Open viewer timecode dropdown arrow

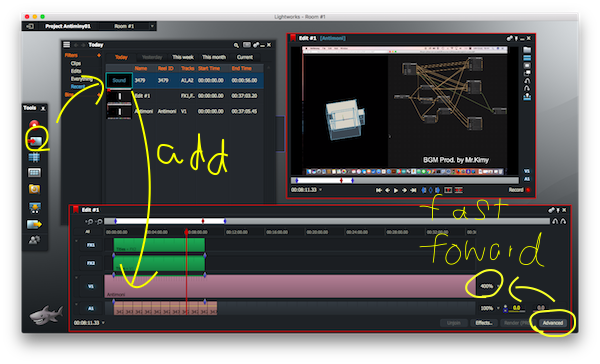pos(320,190)
